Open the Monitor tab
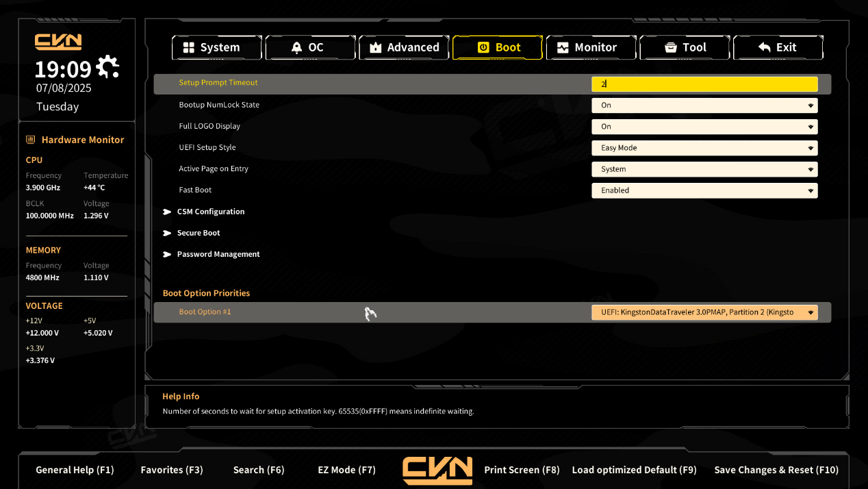 (591, 47)
